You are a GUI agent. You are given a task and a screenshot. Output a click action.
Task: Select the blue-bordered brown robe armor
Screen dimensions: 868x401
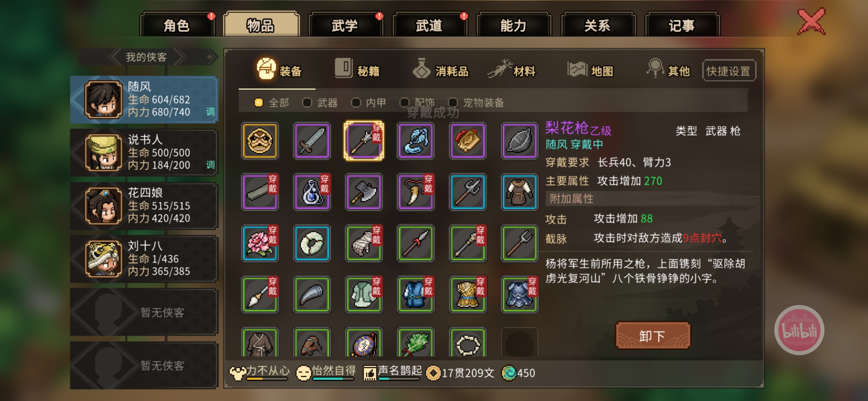(520, 192)
